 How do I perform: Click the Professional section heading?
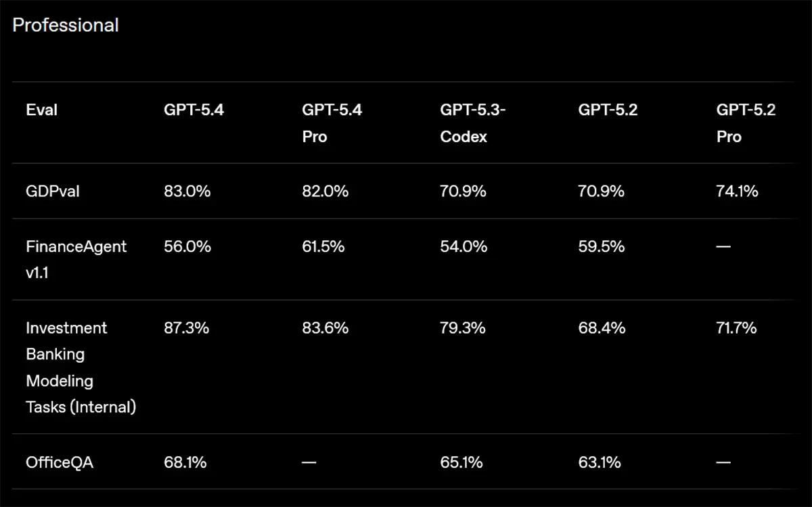(x=66, y=25)
